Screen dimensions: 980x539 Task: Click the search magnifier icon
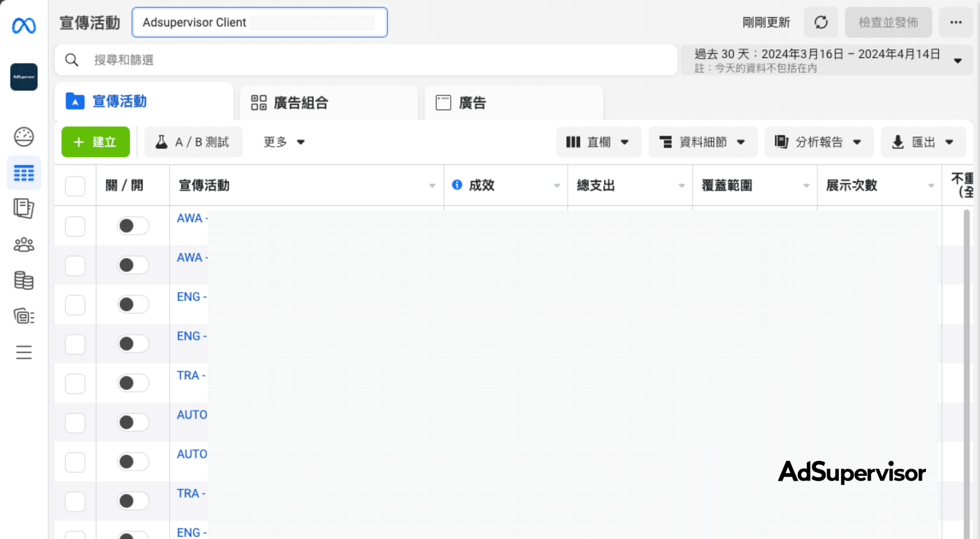(x=72, y=60)
